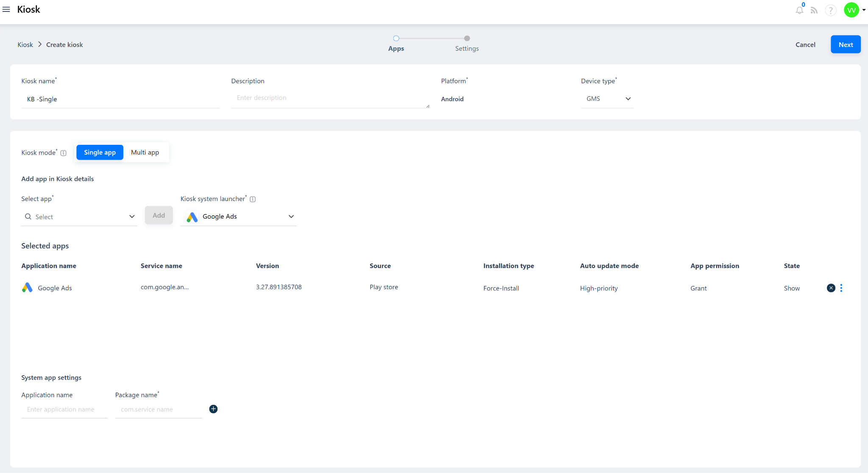Switch Kiosk mode to Multi app
This screenshot has height=473, width=868.
click(x=145, y=152)
